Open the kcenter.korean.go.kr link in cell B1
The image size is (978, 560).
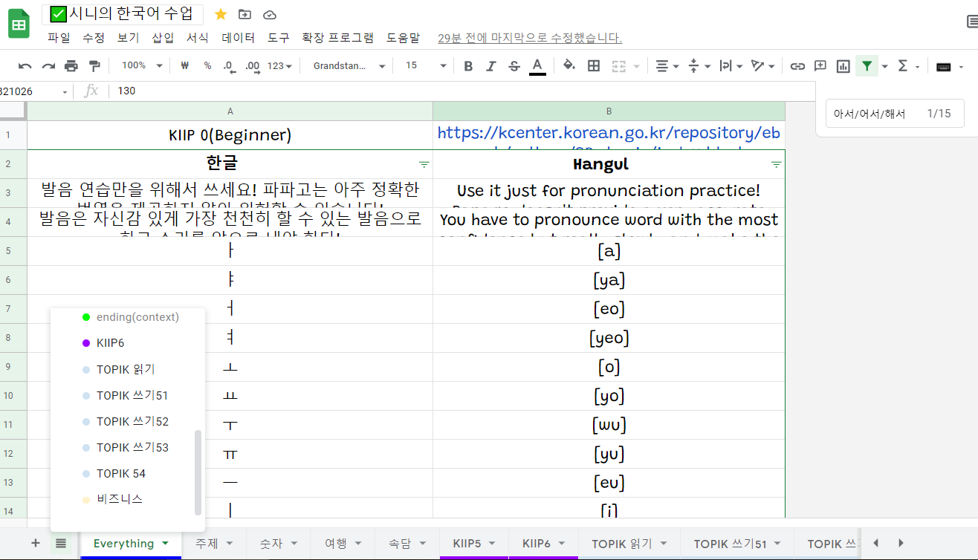click(x=609, y=132)
